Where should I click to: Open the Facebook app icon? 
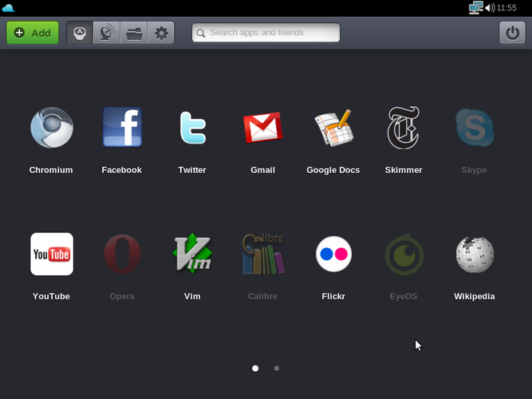click(x=122, y=128)
